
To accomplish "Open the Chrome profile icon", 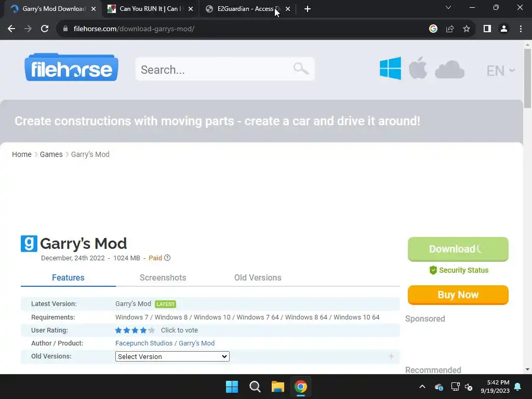I will point(504,29).
